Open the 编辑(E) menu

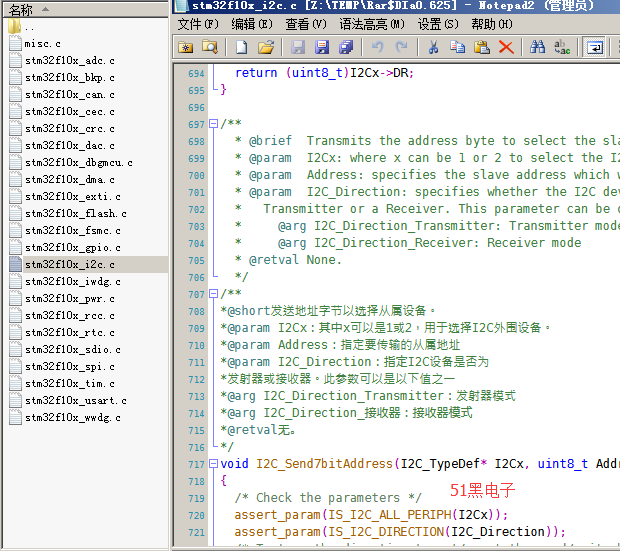pos(252,25)
